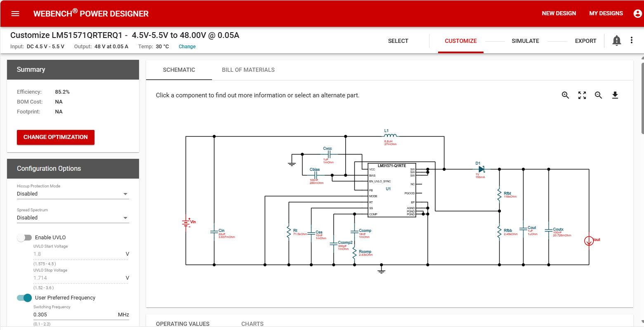Select the Rfbb feedback resistor

tap(499, 232)
